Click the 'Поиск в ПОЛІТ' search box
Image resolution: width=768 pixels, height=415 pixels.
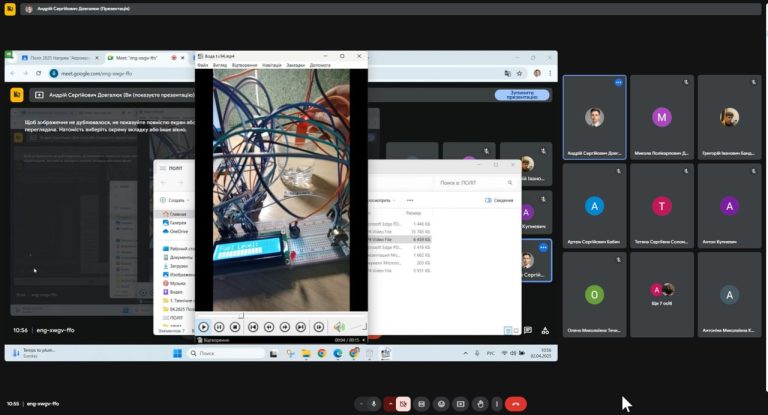coord(475,182)
